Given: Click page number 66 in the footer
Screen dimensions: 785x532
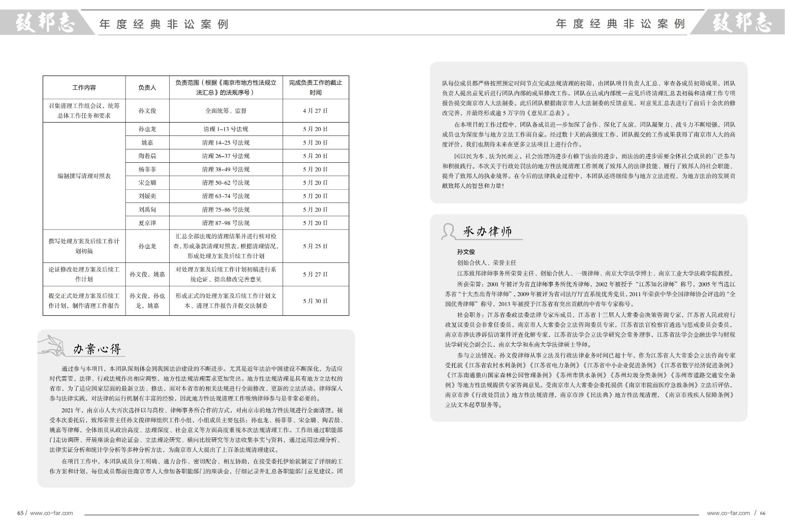Looking at the screenshot, I should (762, 513).
